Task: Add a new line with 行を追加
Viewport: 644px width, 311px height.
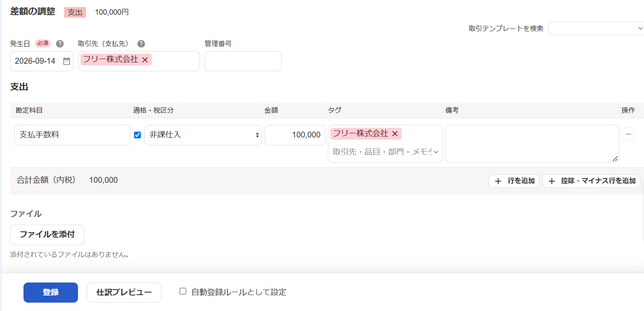Action: (514, 181)
